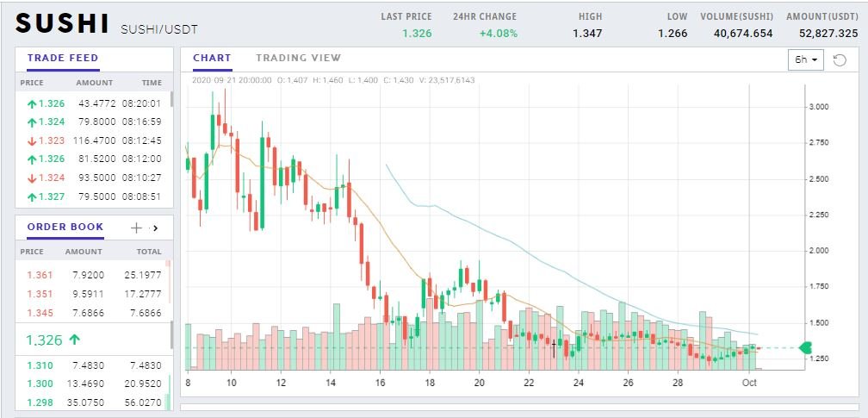The height and width of the screenshot is (418, 868).
Task: Click the green price marker on chart axis
Action: [x=805, y=348]
